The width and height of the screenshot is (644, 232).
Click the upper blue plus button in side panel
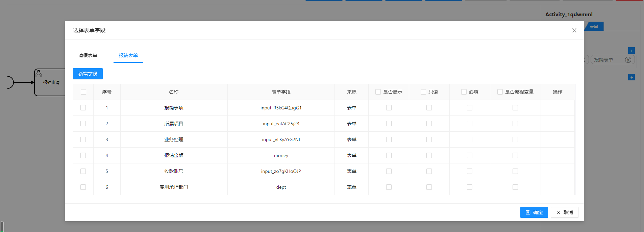point(631,51)
